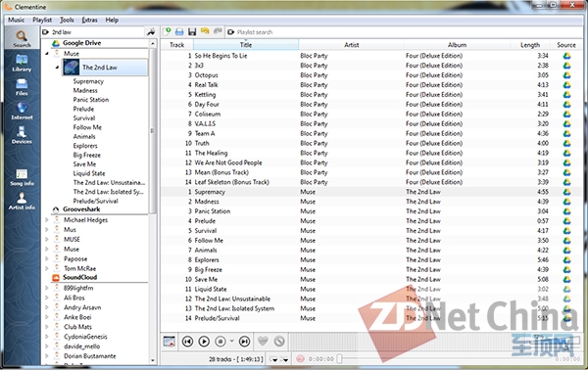Viewport: 588px width, 370px height.
Task: Show the Song info panel
Action: (22, 177)
